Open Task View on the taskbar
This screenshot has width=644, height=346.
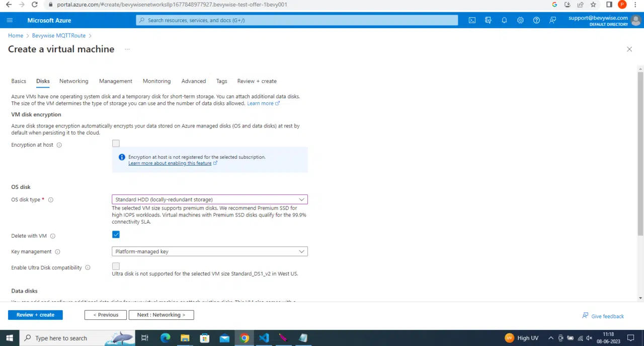pos(145,338)
